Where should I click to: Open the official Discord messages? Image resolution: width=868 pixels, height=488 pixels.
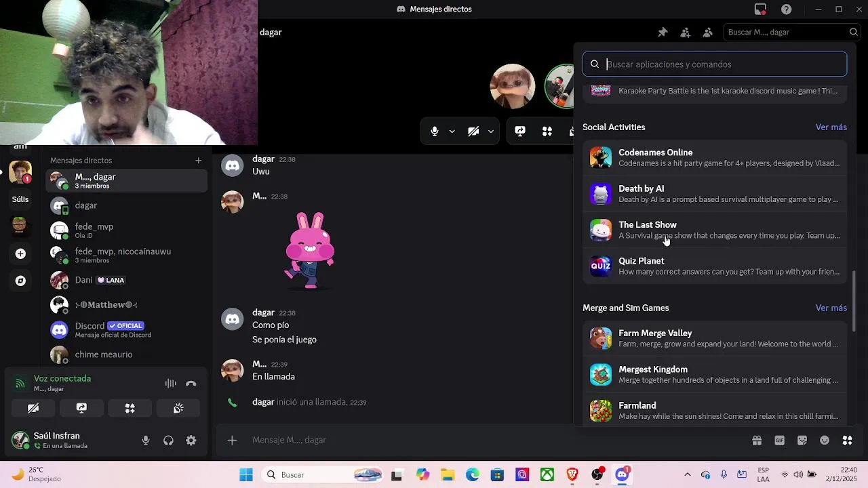pyautogui.click(x=126, y=330)
